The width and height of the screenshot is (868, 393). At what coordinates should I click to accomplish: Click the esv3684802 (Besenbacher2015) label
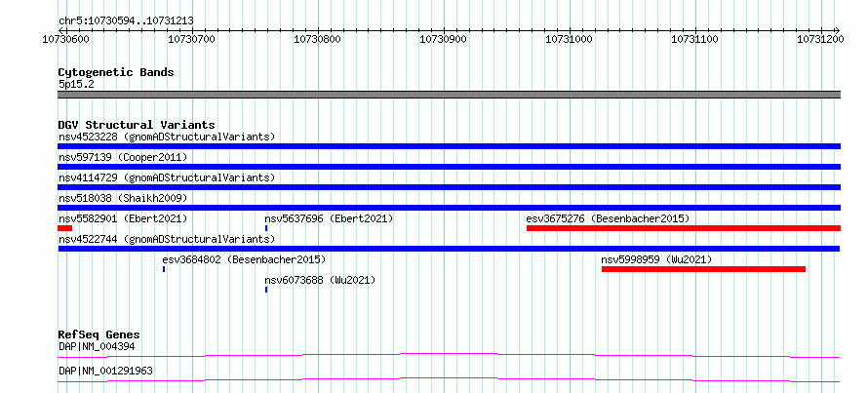[244, 259]
